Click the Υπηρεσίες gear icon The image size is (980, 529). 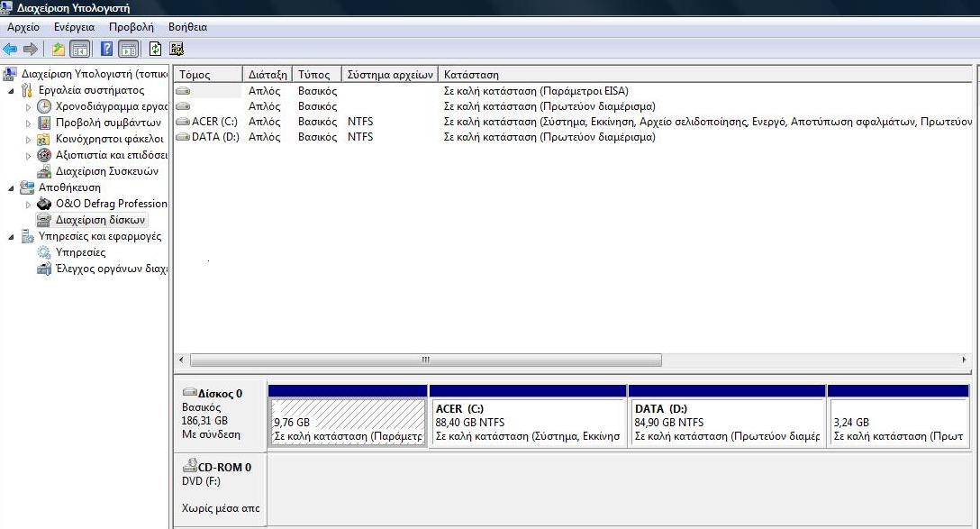coord(44,252)
